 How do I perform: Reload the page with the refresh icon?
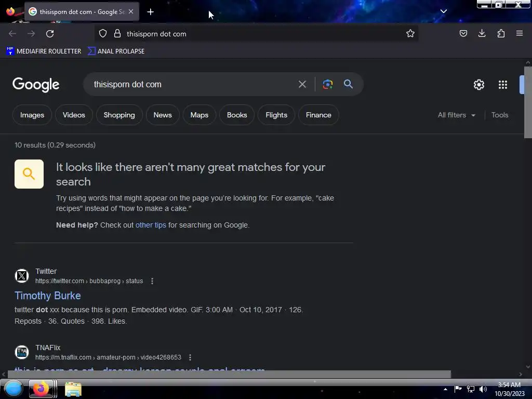(x=50, y=34)
